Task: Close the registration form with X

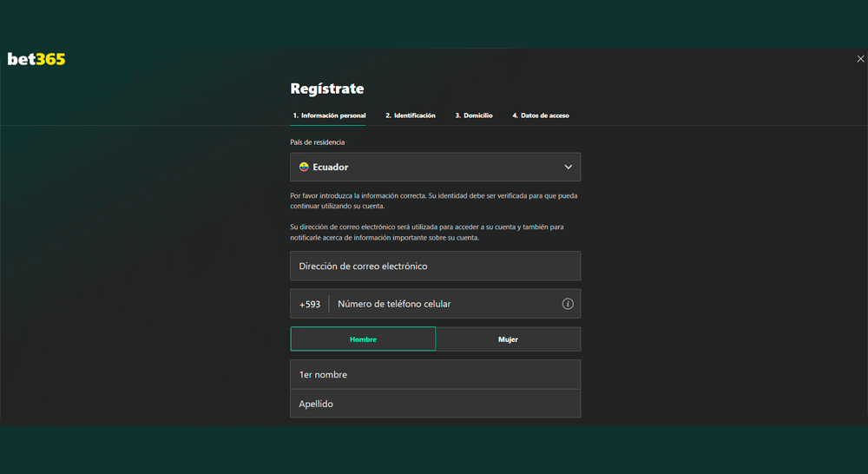Action: pos(860,59)
